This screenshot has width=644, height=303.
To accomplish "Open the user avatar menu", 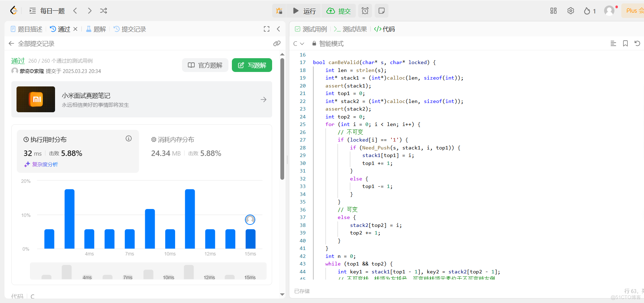I will pos(609,11).
